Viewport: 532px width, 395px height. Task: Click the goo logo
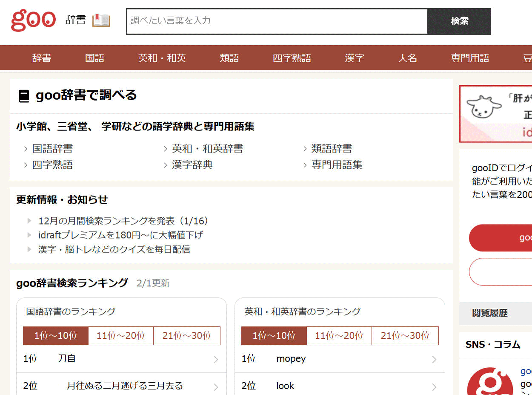(x=33, y=20)
